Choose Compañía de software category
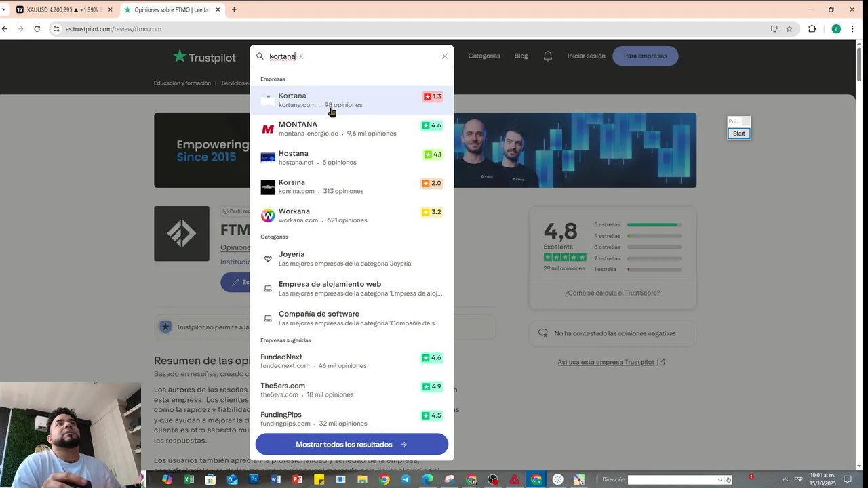This screenshot has width=868, height=488. 352,319
